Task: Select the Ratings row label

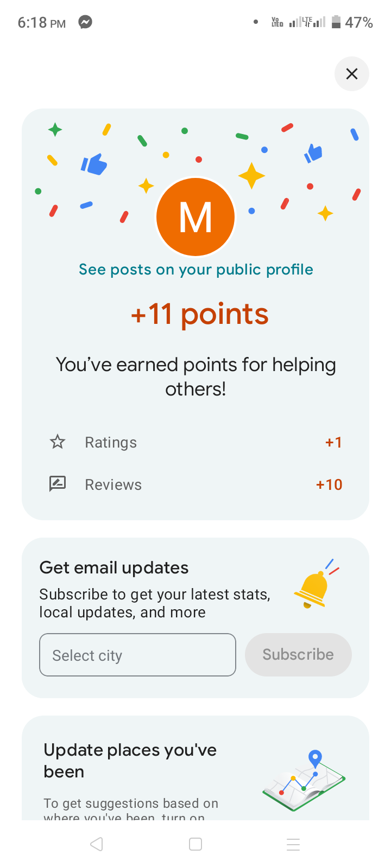Action: pos(111,443)
